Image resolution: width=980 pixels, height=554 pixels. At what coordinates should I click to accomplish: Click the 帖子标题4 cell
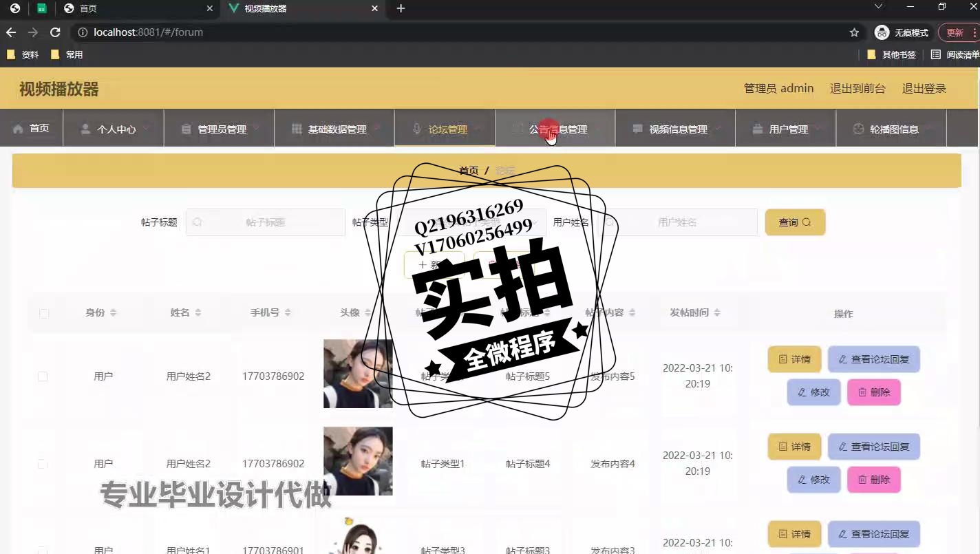(528, 464)
